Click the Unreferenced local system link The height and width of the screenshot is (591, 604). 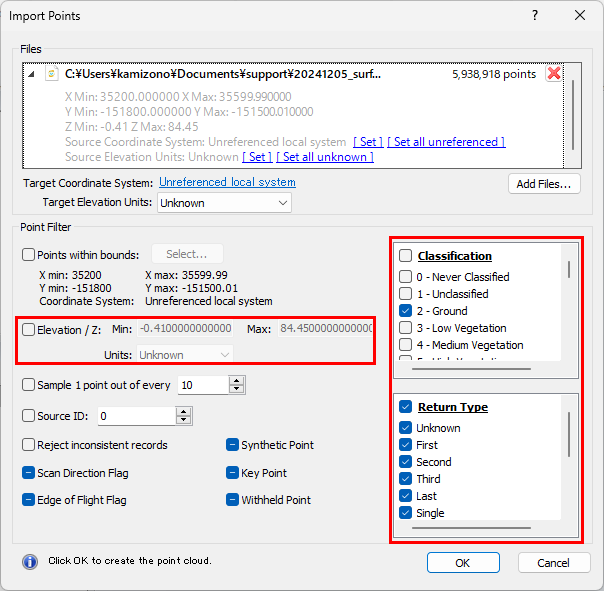click(227, 182)
